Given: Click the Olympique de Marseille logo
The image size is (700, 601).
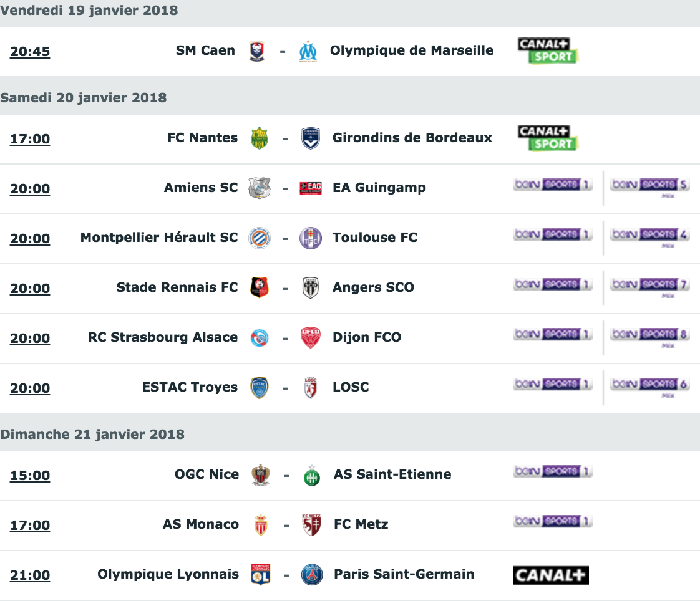Looking at the screenshot, I should click(x=308, y=52).
